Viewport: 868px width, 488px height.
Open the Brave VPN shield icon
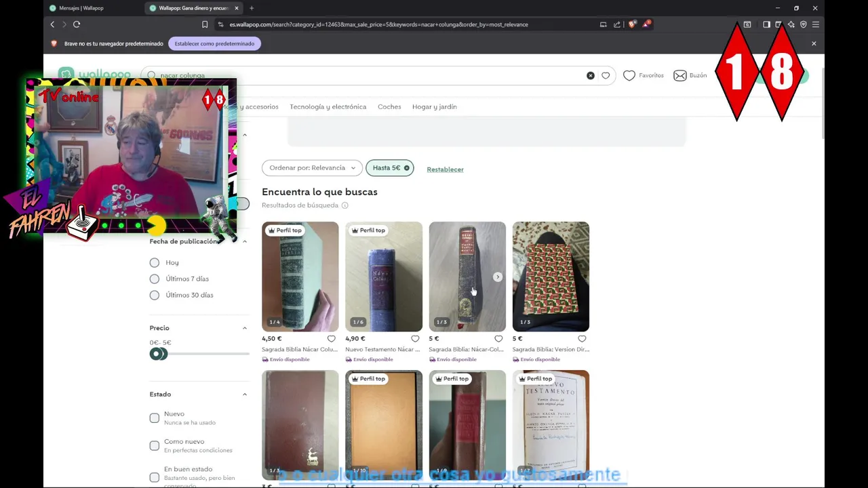tap(804, 24)
